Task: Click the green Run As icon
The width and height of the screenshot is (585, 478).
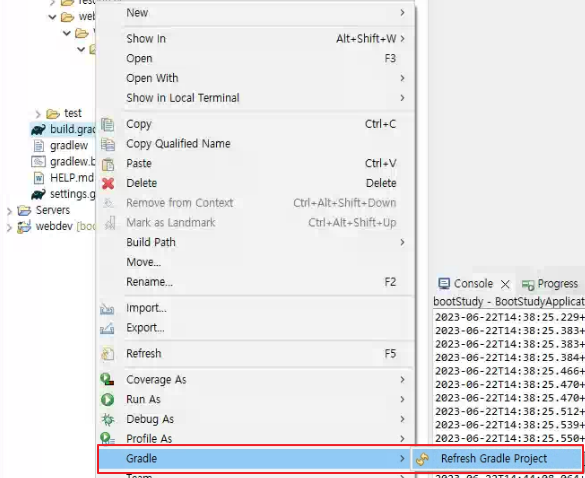Action: coord(107,400)
